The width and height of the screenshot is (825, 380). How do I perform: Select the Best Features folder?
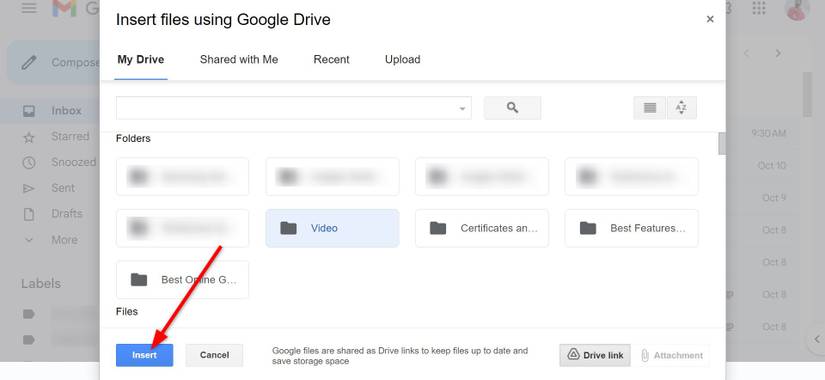point(632,228)
